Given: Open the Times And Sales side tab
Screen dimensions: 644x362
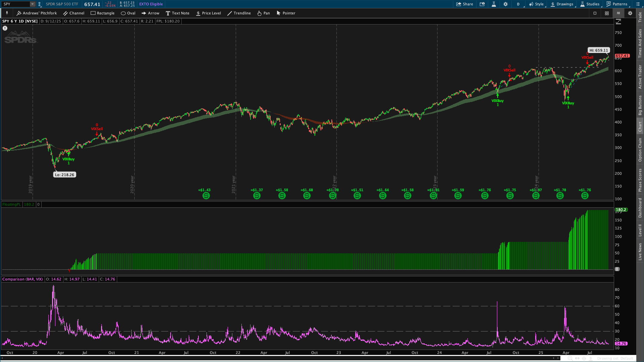Looking at the screenshot, I should [x=640, y=43].
